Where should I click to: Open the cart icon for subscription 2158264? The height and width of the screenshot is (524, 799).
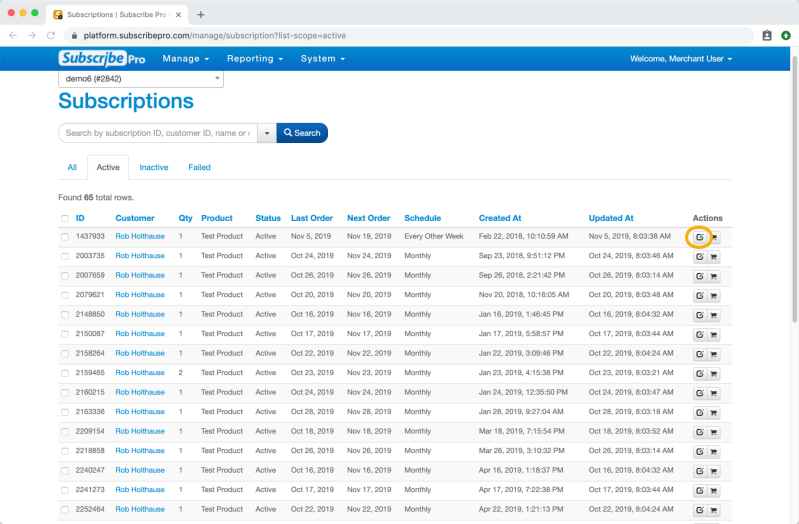(x=714, y=354)
